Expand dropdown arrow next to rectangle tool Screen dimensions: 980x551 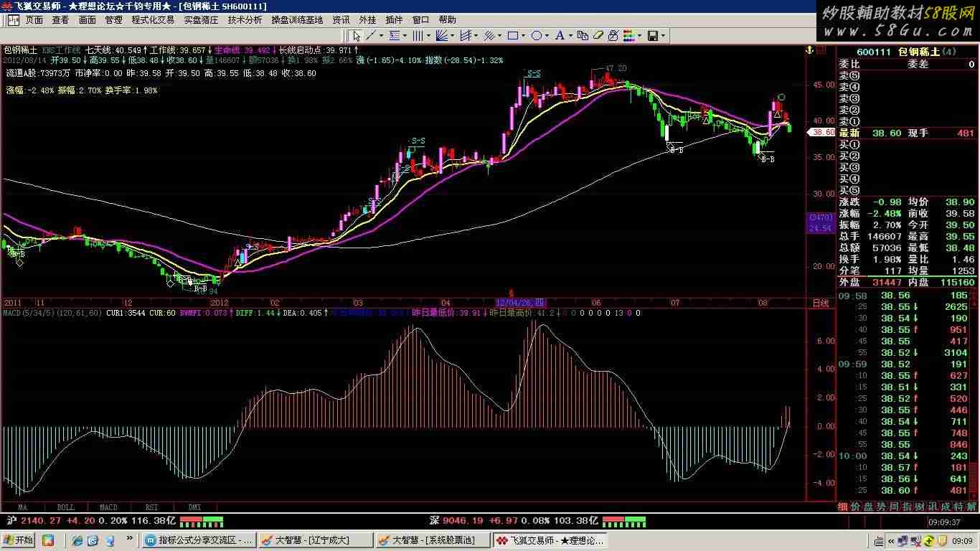(522, 35)
